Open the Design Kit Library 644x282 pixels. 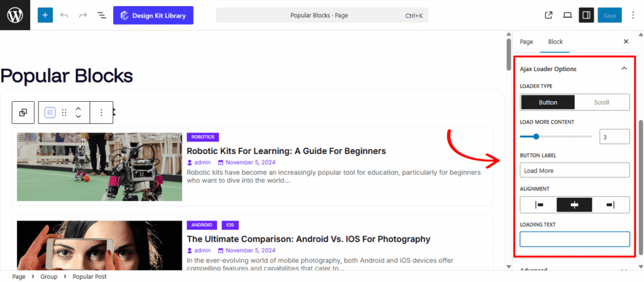(153, 15)
